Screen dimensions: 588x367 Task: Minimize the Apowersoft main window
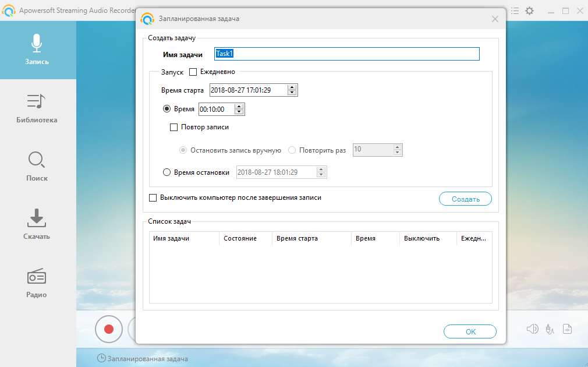pyautogui.click(x=551, y=11)
